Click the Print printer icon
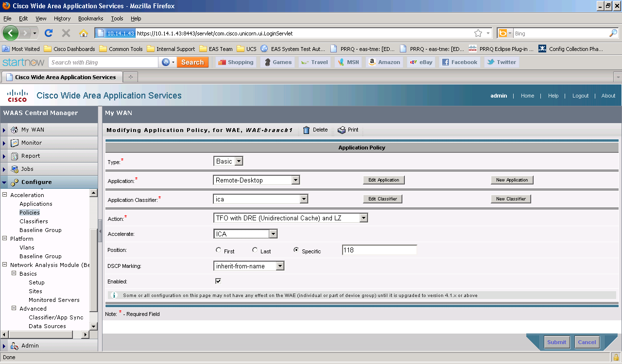622x364 pixels. (342, 130)
